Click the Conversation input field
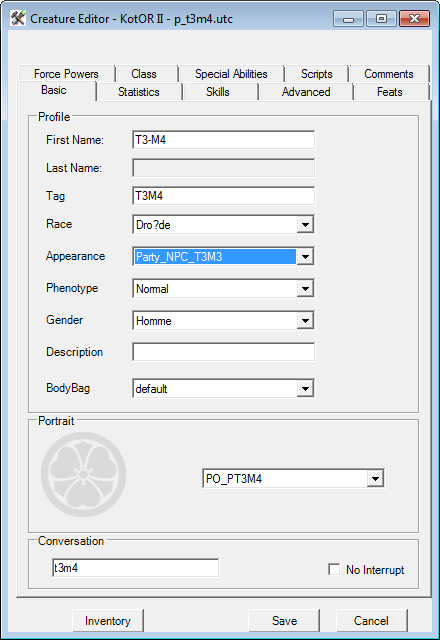This screenshot has width=440, height=640. [136, 568]
